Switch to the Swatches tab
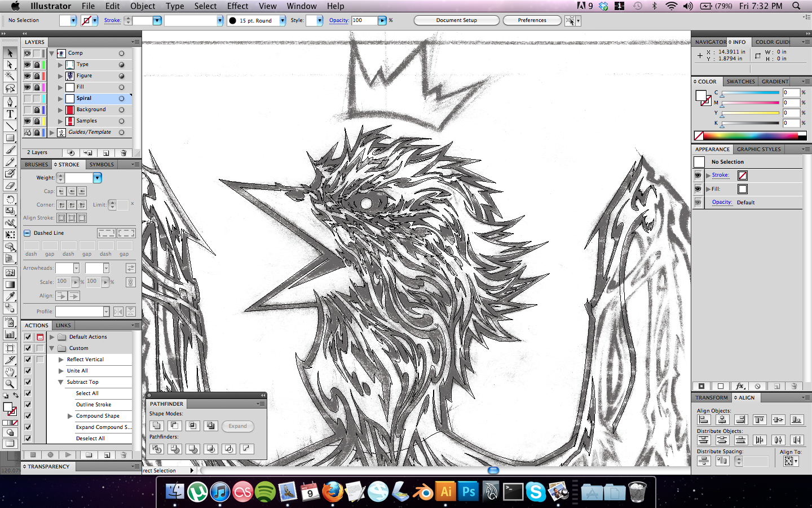This screenshot has height=508, width=812. tap(740, 82)
